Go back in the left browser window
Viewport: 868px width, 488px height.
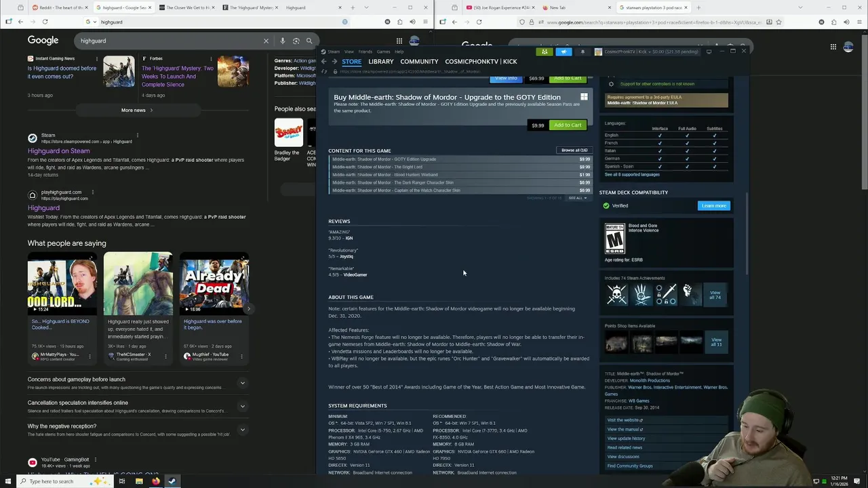tap(20, 22)
